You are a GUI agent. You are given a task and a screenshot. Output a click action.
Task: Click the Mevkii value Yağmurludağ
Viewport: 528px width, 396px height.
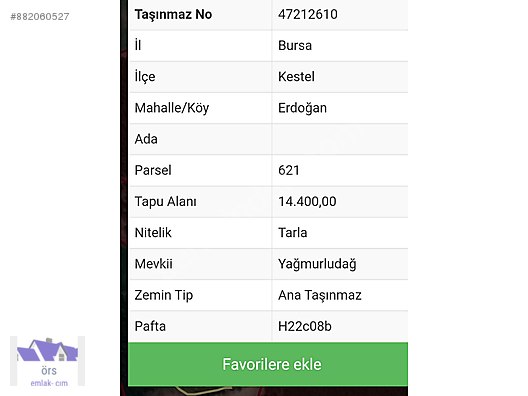tap(317, 264)
